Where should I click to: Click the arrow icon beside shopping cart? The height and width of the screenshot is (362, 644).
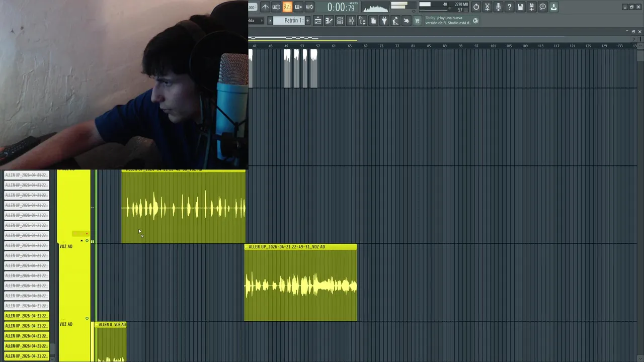pos(406,21)
